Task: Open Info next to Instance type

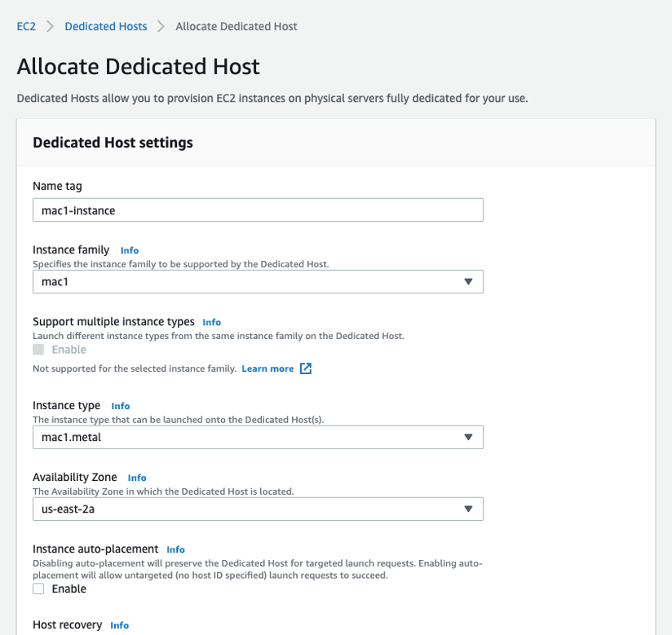Action: coord(121,406)
